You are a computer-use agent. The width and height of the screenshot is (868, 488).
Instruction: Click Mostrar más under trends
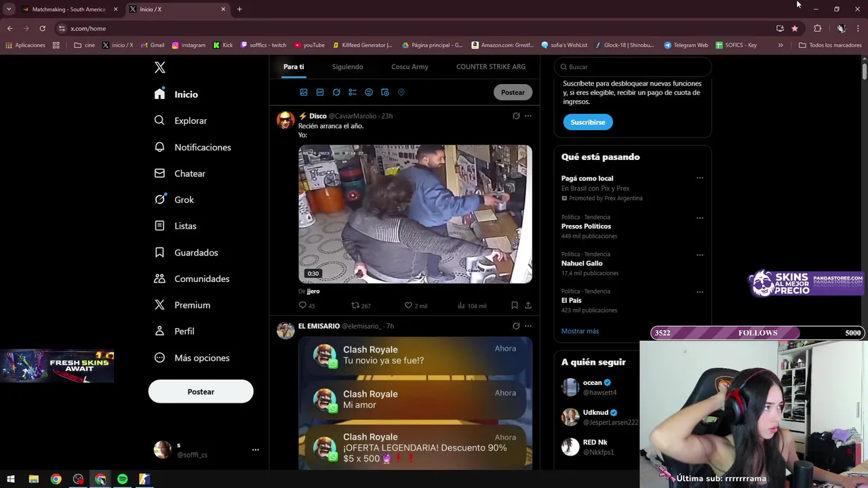coord(580,331)
